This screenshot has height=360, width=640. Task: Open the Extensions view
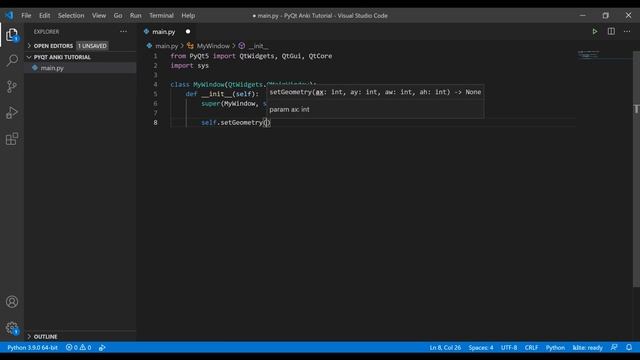click(x=12, y=139)
